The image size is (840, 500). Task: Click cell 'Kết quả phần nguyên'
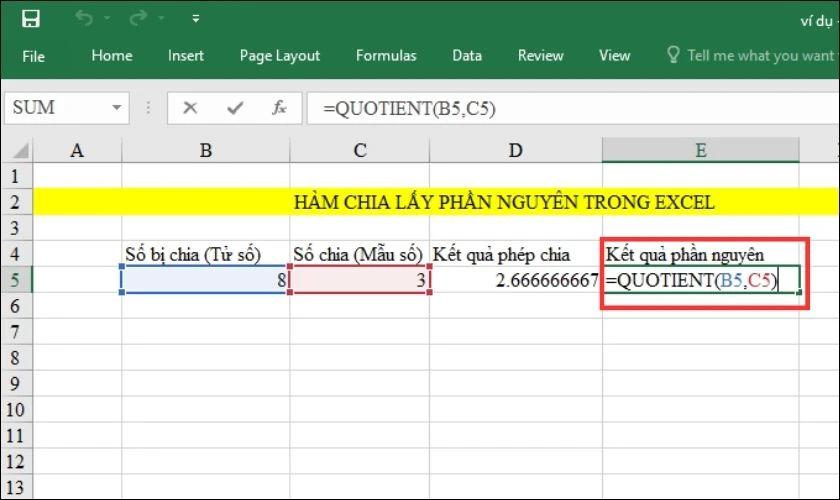[701, 254]
